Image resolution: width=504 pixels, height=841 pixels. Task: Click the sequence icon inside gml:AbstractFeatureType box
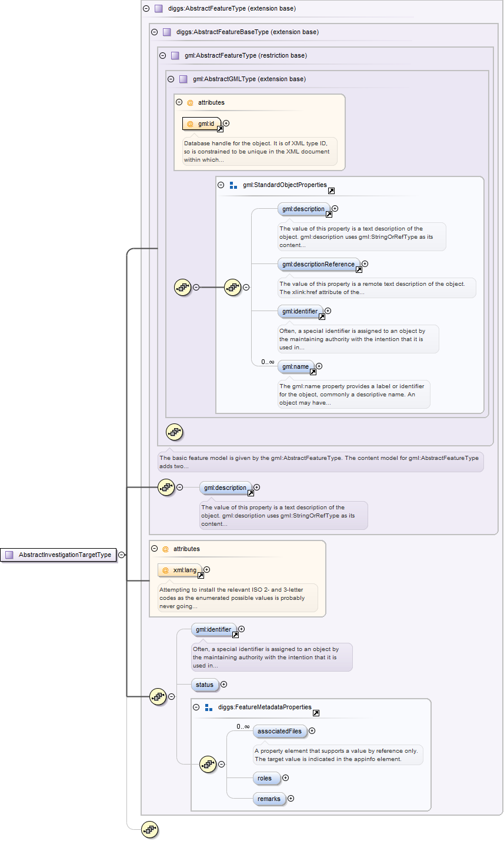[x=175, y=432]
